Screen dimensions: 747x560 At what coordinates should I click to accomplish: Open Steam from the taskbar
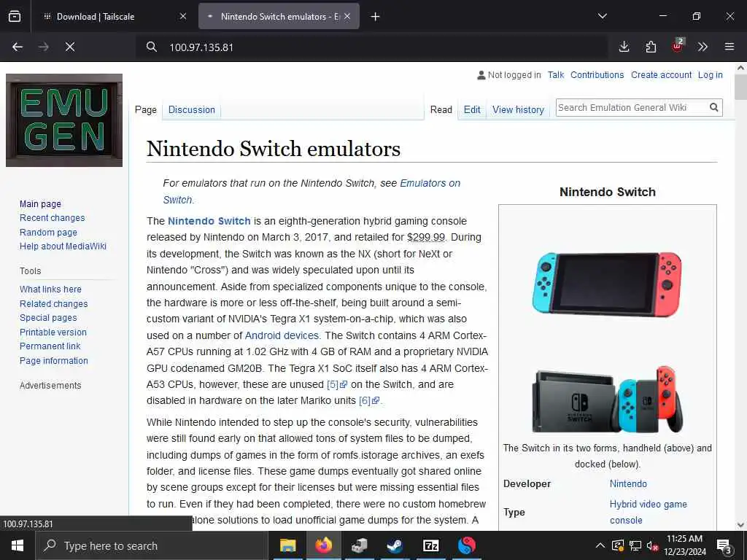(395, 545)
